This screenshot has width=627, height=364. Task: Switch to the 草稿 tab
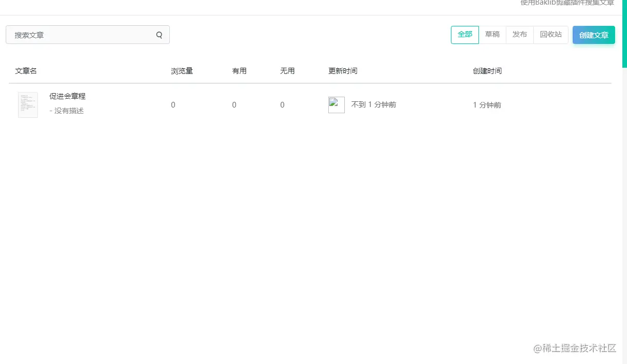pos(492,35)
